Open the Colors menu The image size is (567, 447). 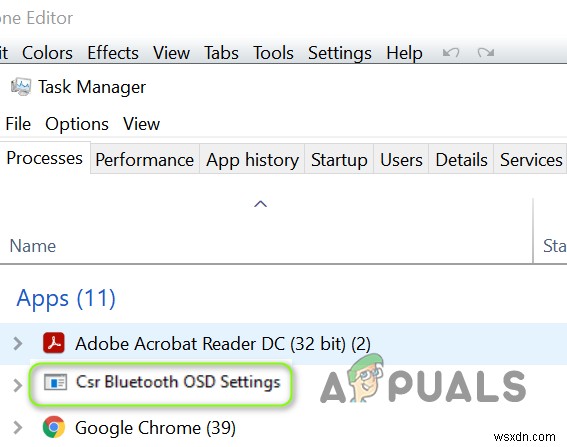click(47, 53)
